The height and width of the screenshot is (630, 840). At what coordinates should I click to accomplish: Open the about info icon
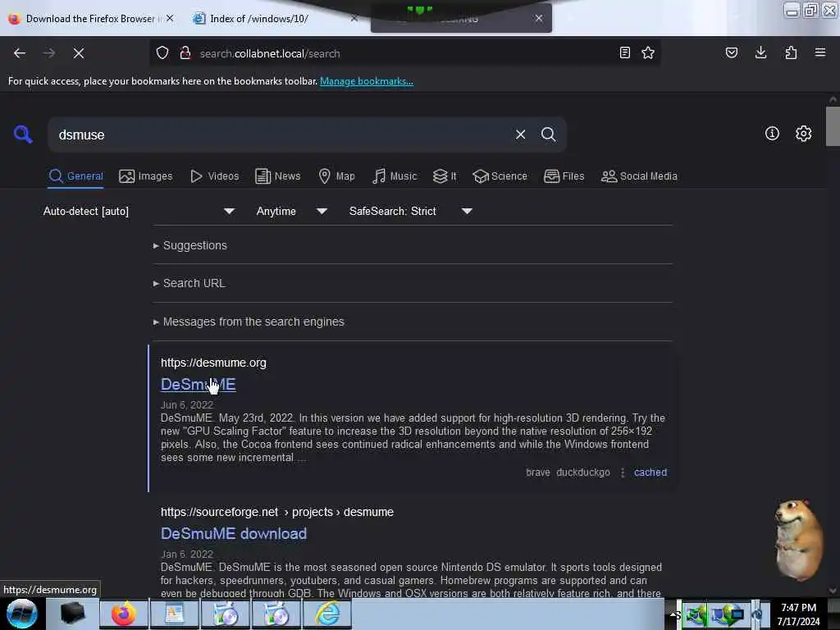772,134
